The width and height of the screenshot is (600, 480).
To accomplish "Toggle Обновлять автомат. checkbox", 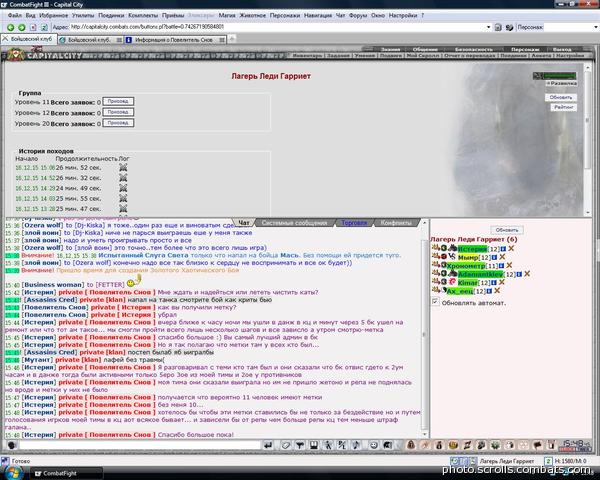I will coord(435,302).
